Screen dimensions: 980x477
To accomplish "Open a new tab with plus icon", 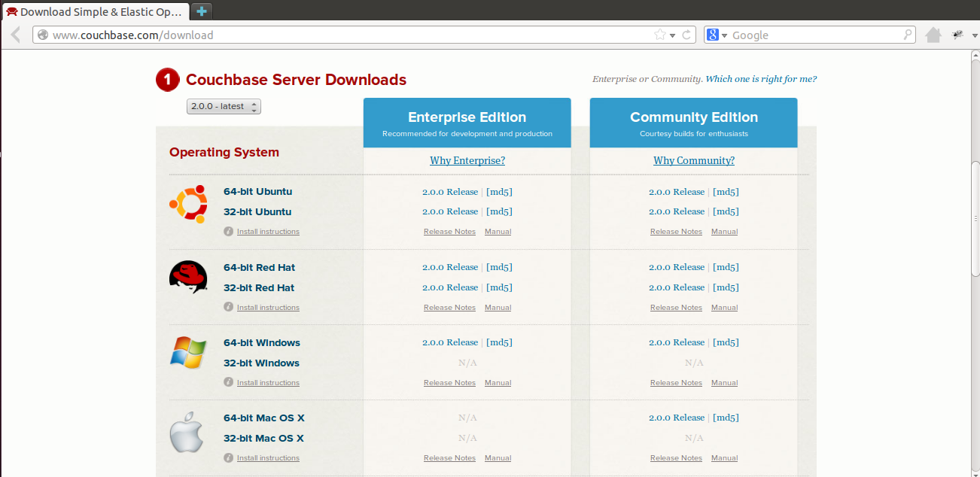I will tap(201, 11).
